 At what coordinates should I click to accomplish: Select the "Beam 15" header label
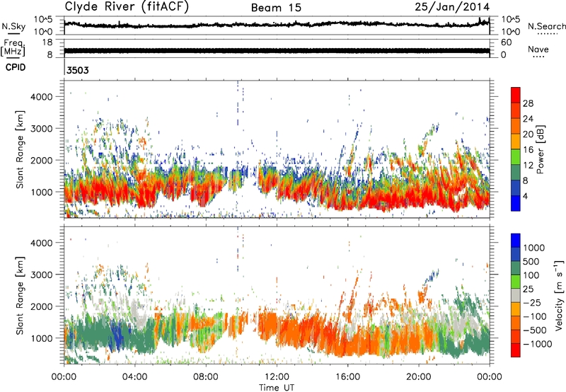pyautogui.click(x=276, y=8)
